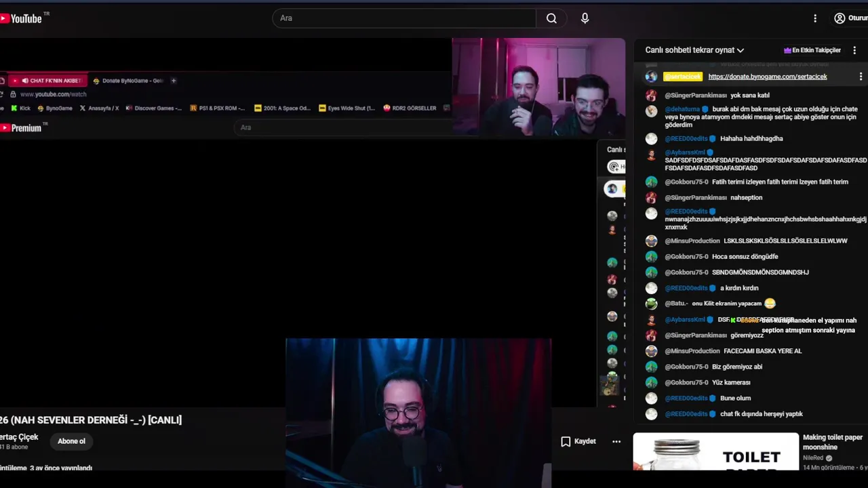This screenshot has height=488, width=868.
Task: Click avatar beside 'Hoca sonsuz döngüdfe'
Action: tap(651, 257)
